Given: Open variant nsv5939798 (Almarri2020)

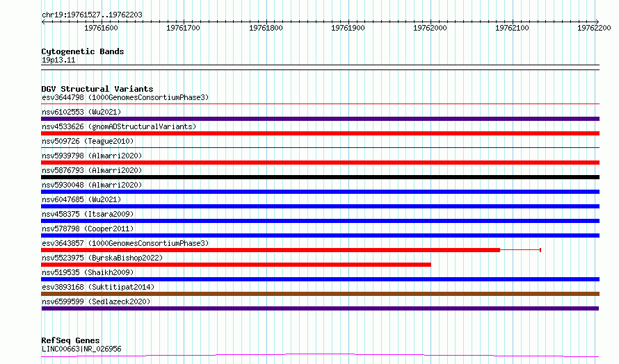Looking at the screenshot, I should [92, 156].
